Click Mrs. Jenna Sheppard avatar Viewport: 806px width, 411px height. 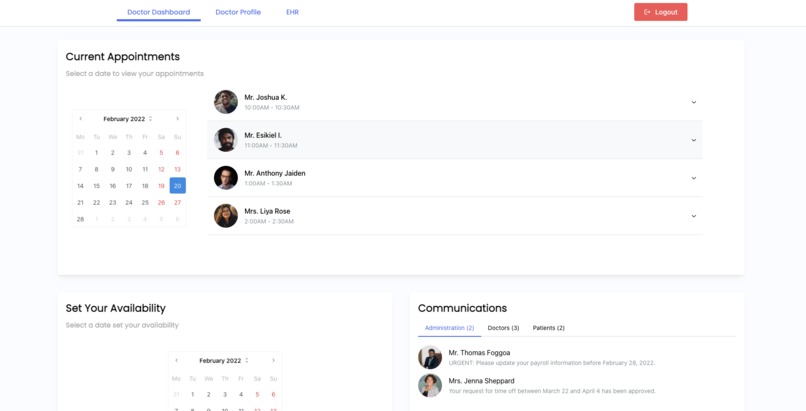pos(430,385)
